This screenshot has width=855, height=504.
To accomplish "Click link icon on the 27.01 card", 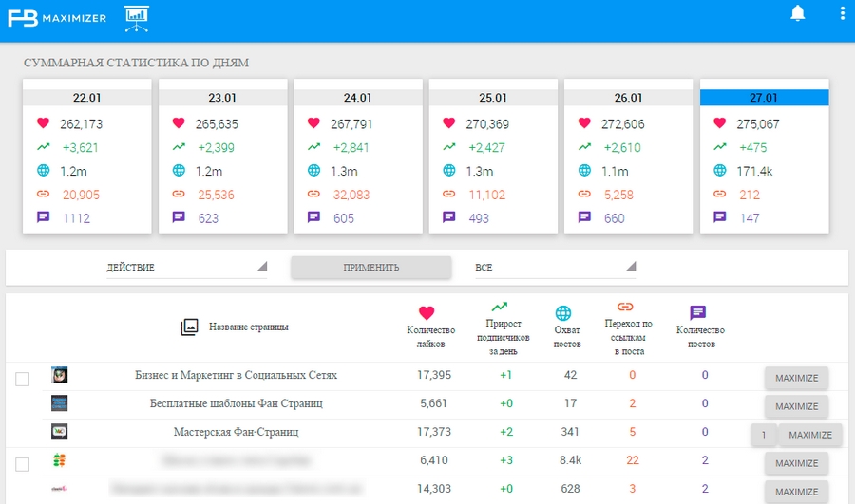I will click(719, 194).
